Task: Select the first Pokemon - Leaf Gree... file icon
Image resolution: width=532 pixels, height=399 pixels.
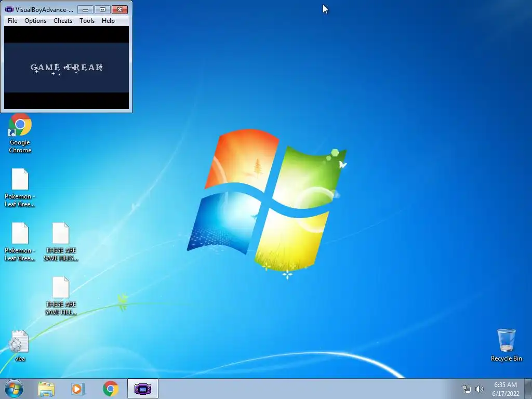Action: [x=20, y=188]
